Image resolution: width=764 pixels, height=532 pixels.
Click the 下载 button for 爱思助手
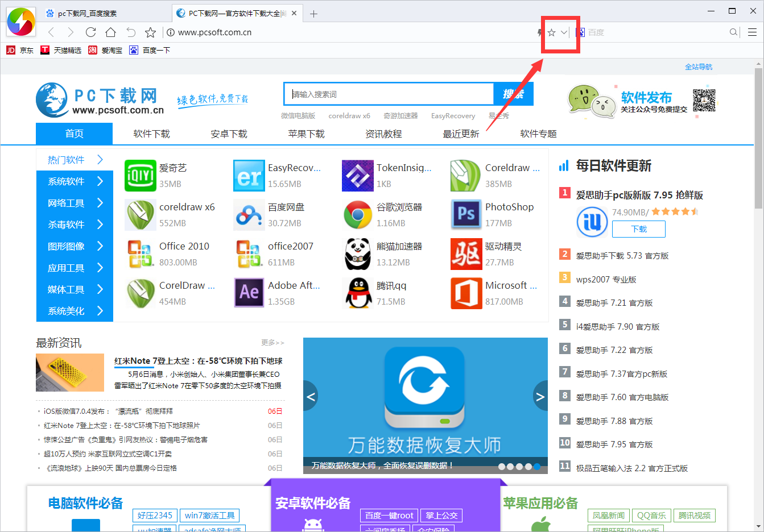639,229
